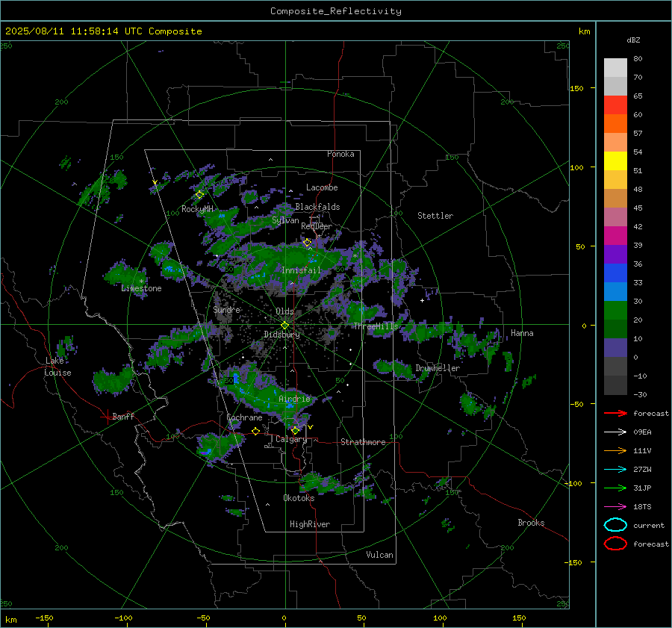Click the blue 30 dBZ echo southwest of Calgary
Viewport: 672px width, 628px height.
(x=207, y=452)
